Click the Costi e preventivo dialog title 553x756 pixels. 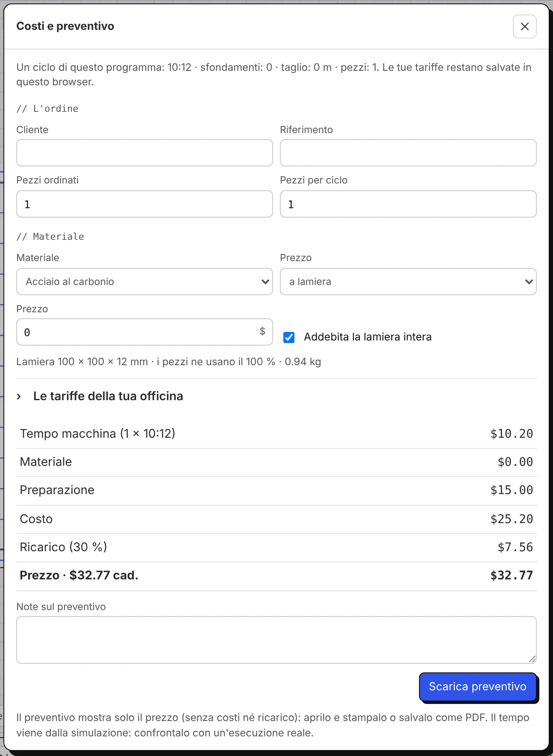(x=65, y=26)
